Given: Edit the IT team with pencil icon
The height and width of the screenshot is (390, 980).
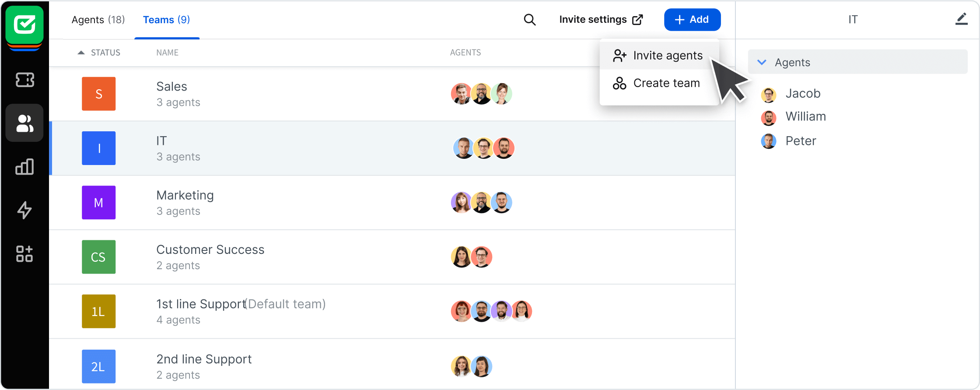Looking at the screenshot, I should click(961, 19).
